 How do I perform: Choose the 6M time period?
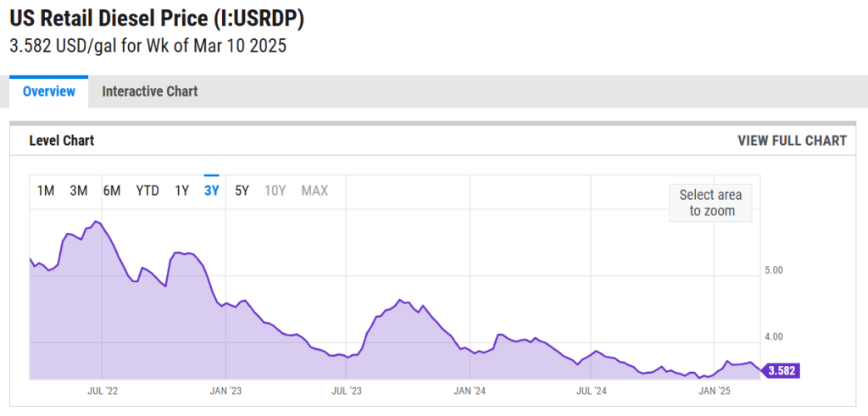[x=112, y=191]
